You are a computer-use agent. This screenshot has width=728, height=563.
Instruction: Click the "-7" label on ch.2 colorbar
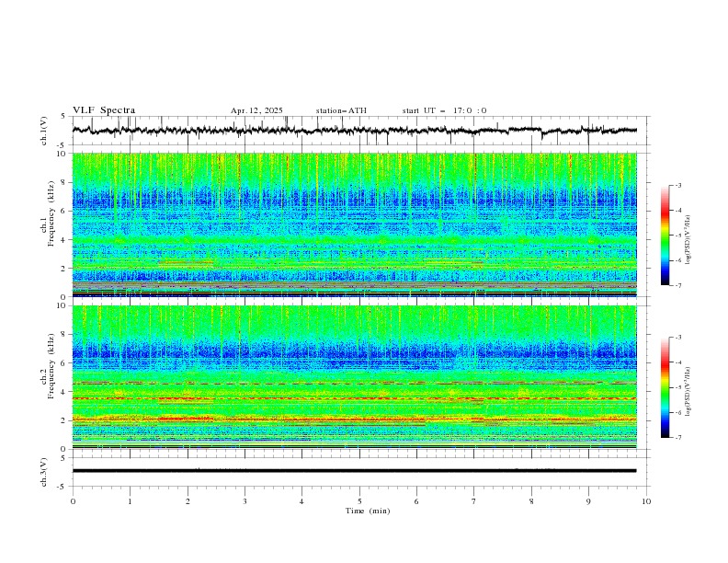(x=678, y=438)
